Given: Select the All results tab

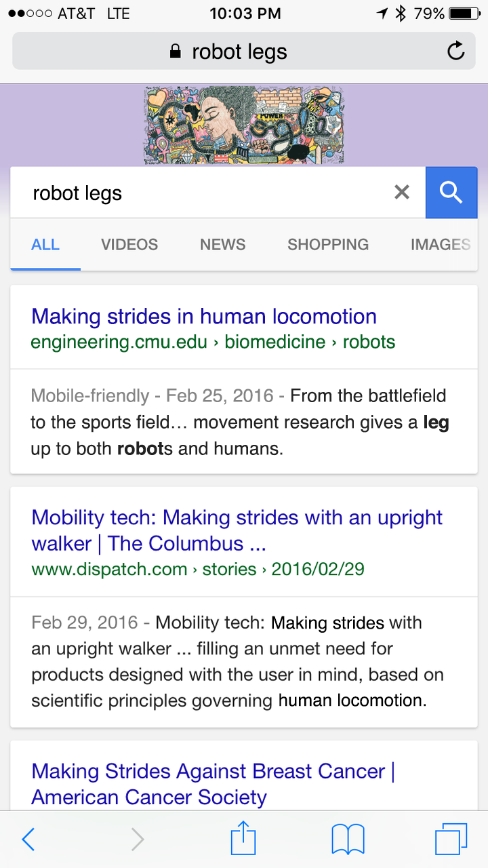Looking at the screenshot, I should click(x=45, y=245).
